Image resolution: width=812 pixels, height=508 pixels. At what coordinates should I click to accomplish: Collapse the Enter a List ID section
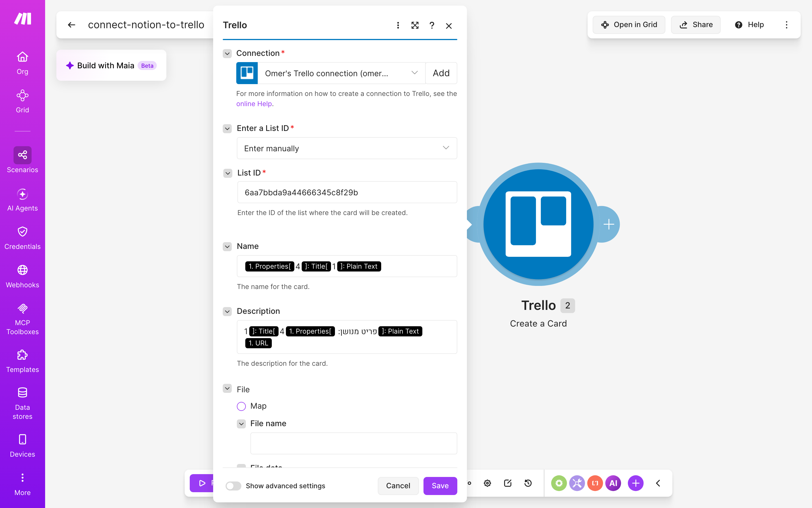click(227, 129)
